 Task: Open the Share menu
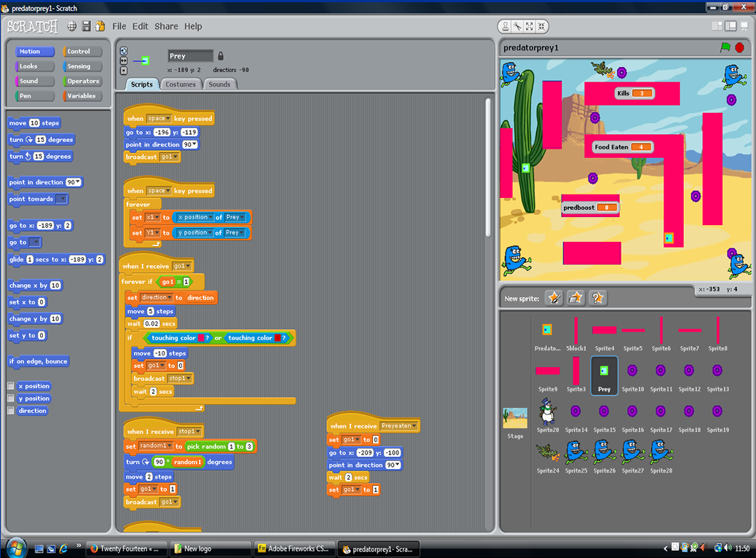tap(166, 26)
